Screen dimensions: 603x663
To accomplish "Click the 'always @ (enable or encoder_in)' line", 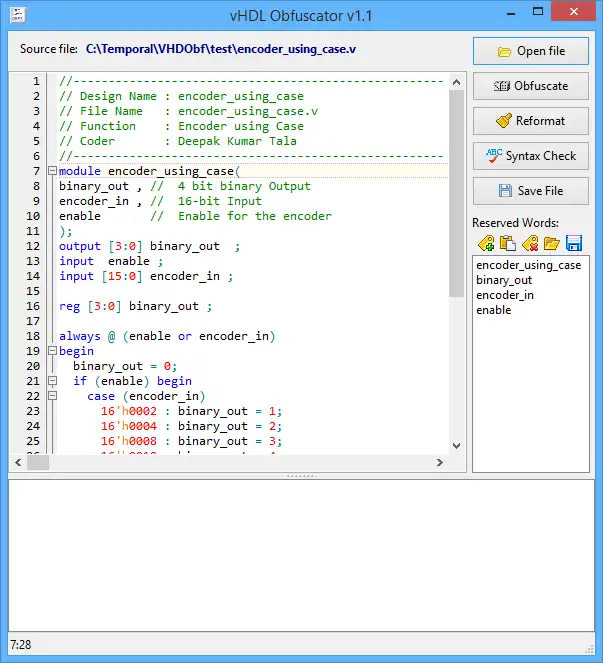I will (167, 336).
